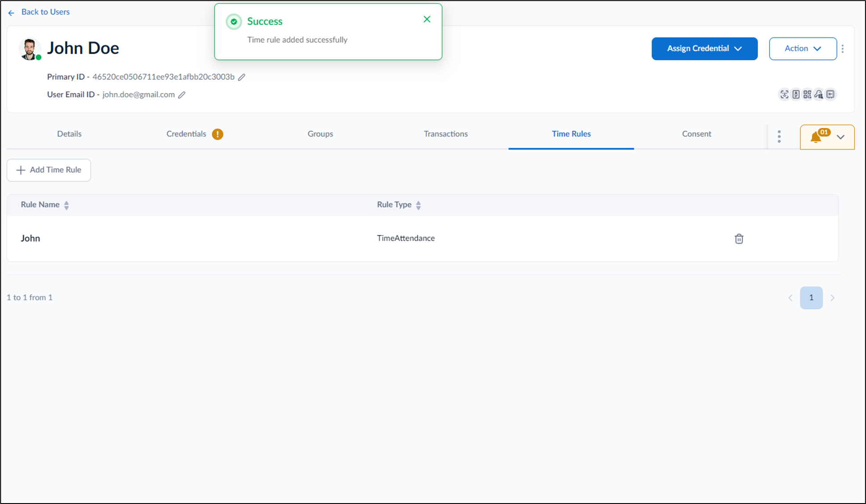The width and height of the screenshot is (866, 504).
Task: Click the Primary ID value text
Action: click(164, 77)
